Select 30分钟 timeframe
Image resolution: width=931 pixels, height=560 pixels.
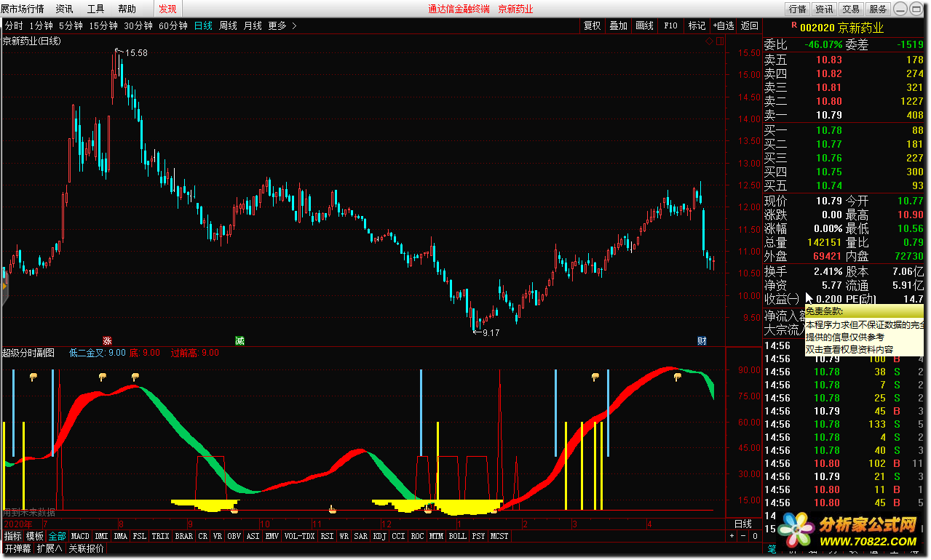[x=138, y=25]
